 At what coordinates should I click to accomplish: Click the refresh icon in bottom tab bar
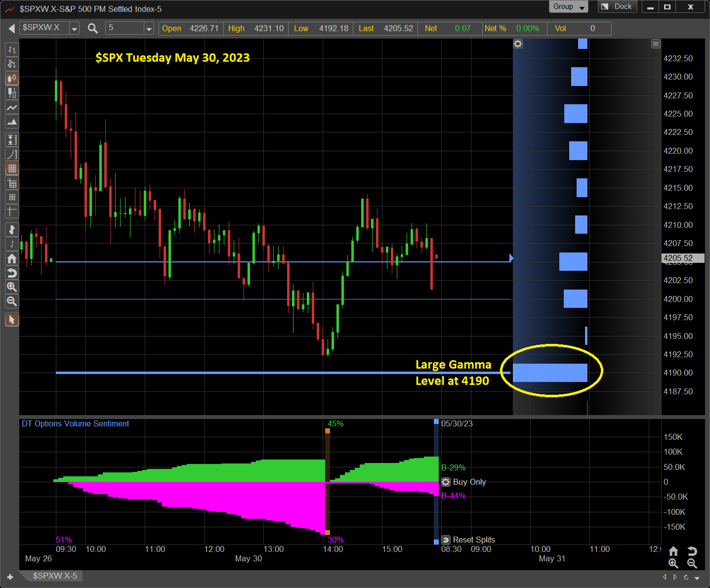coord(686,577)
